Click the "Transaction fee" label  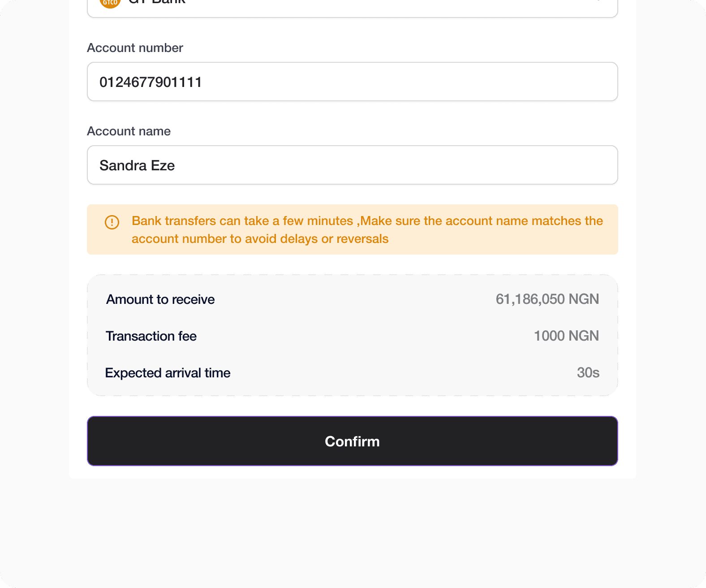[151, 336]
